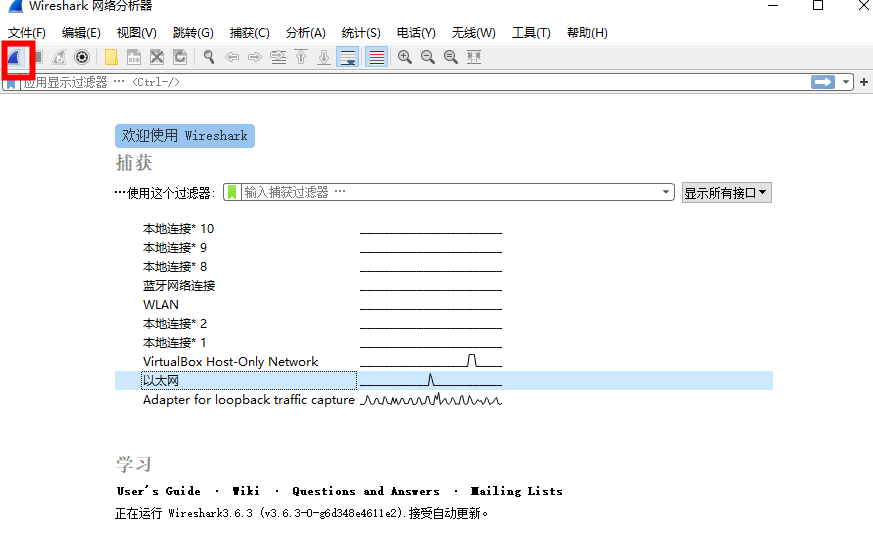Reload the capture file

180,57
